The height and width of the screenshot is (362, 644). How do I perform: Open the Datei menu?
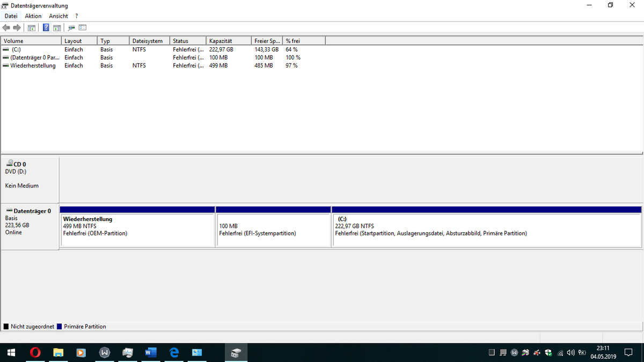pos(11,16)
